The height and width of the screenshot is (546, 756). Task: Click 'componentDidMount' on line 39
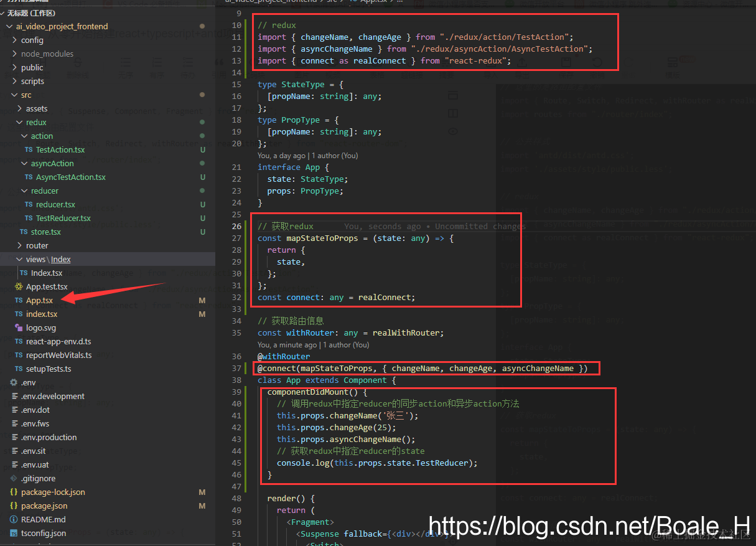click(x=308, y=392)
